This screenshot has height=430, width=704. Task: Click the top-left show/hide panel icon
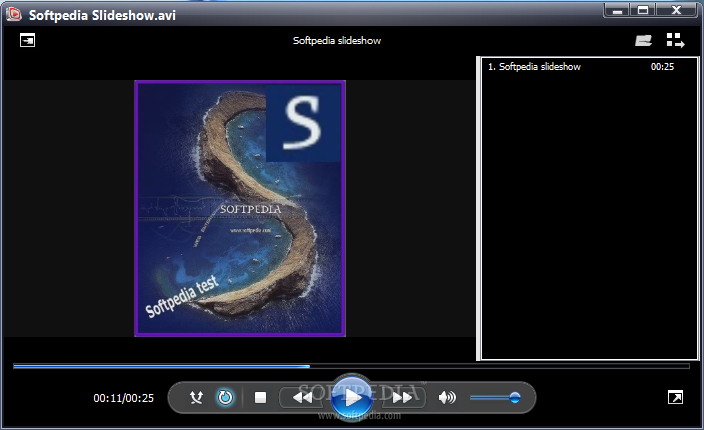coord(27,40)
